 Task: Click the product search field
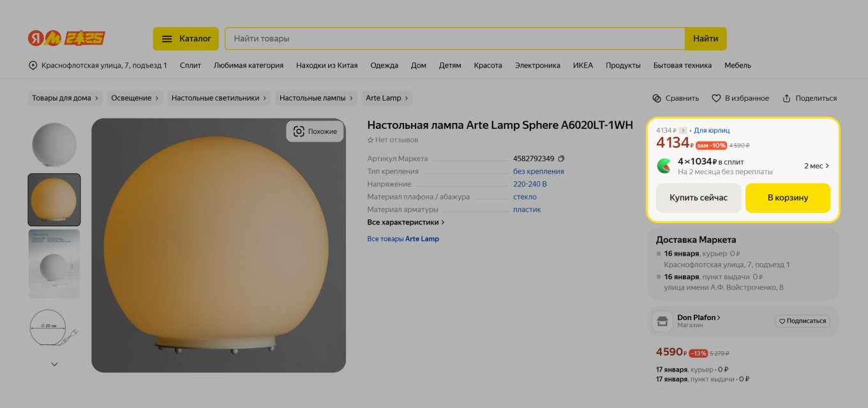click(454, 39)
